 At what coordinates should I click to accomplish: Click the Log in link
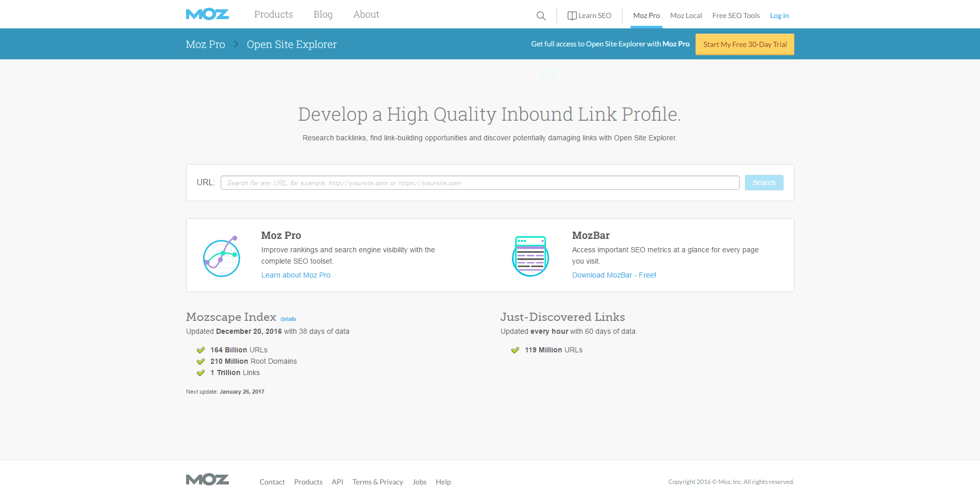tap(779, 16)
